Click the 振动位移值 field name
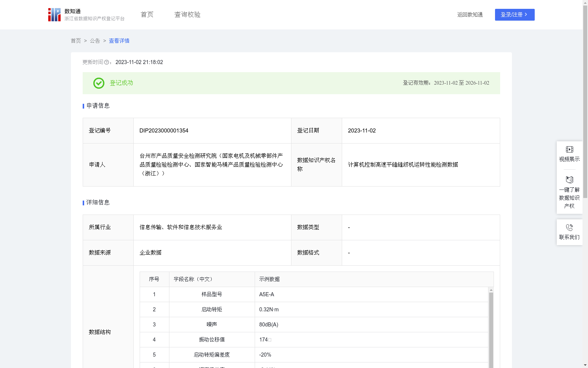The height and width of the screenshot is (368, 588). [x=212, y=340]
